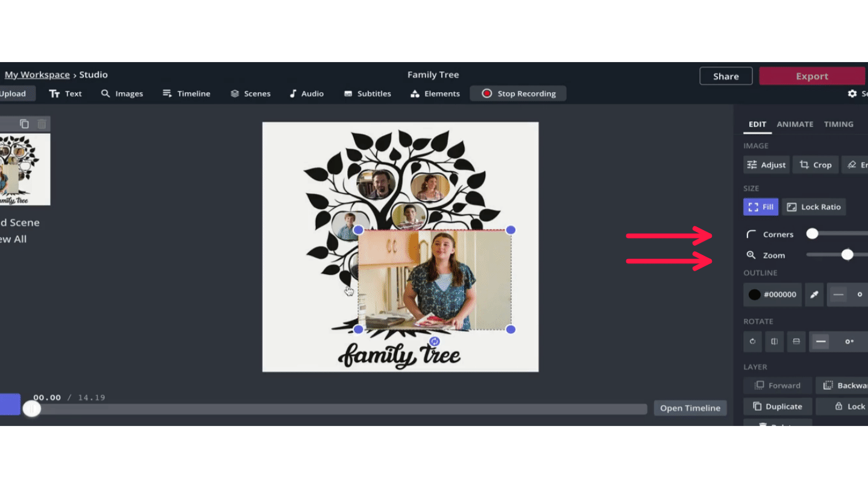Viewport: 868px width, 488px height.
Task: Click the Zoom slider handle
Action: (848, 255)
